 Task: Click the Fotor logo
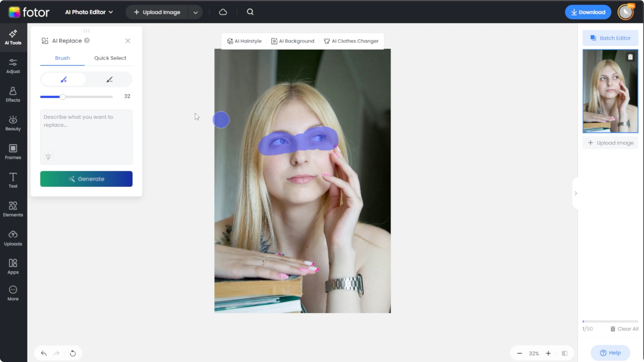point(29,12)
